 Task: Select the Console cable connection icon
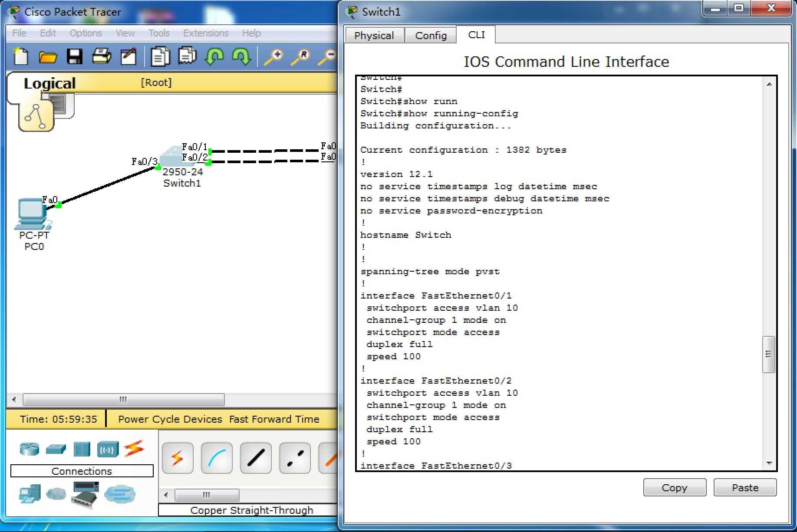click(217, 458)
